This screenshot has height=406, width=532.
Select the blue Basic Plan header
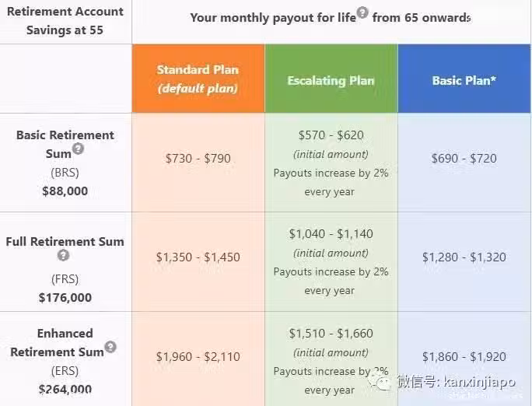464,79
